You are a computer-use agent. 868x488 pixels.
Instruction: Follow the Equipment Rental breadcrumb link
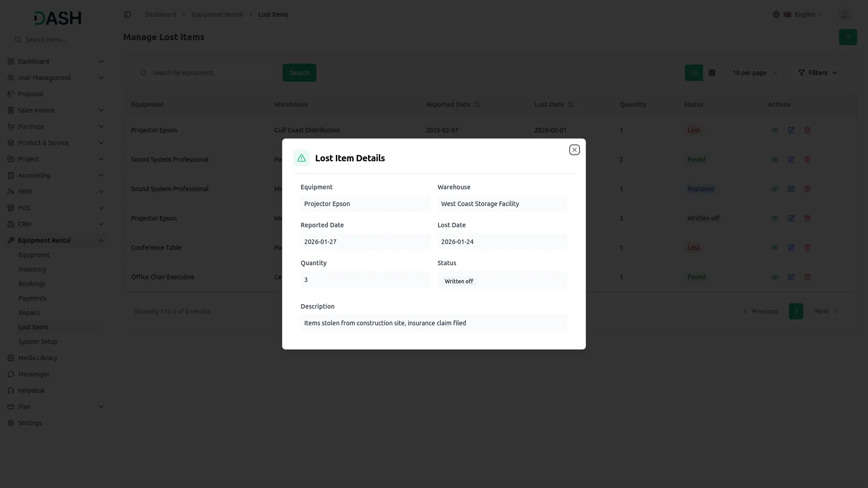[217, 14]
